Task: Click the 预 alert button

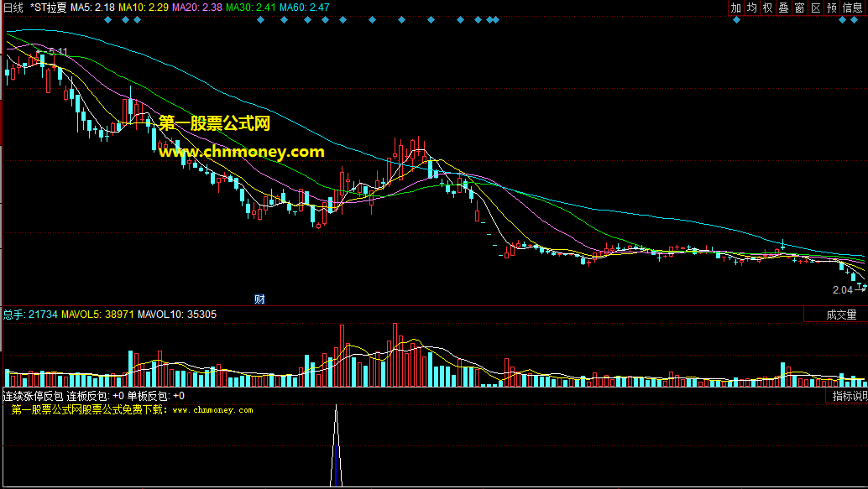Action: (x=832, y=8)
